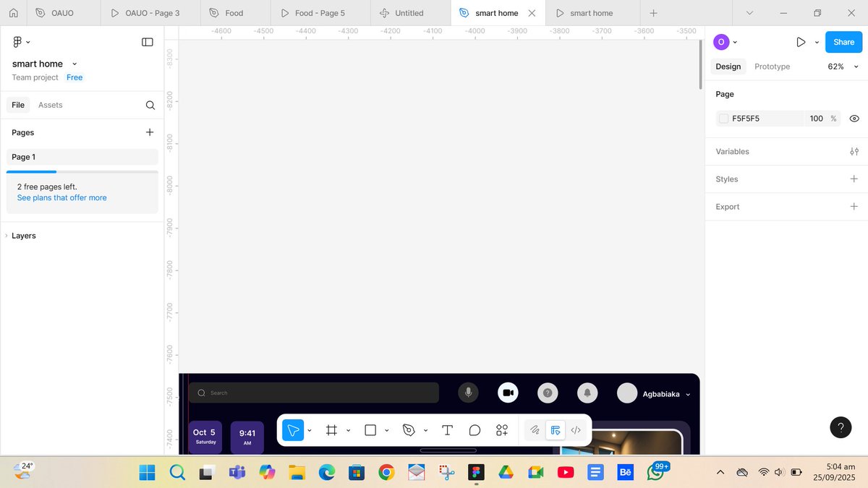Switch to the Prototype panel tab
Image resolution: width=868 pixels, height=488 pixels.
pos(772,67)
